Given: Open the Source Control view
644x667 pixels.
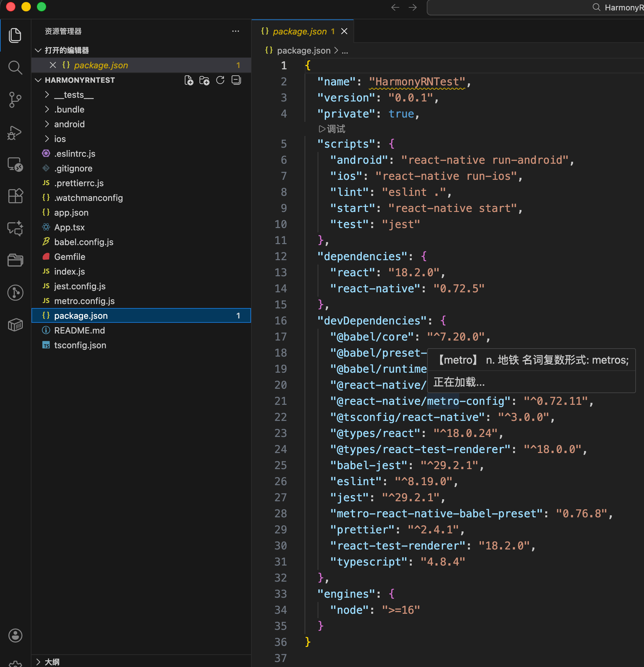Looking at the screenshot, I should click(15, 100).
